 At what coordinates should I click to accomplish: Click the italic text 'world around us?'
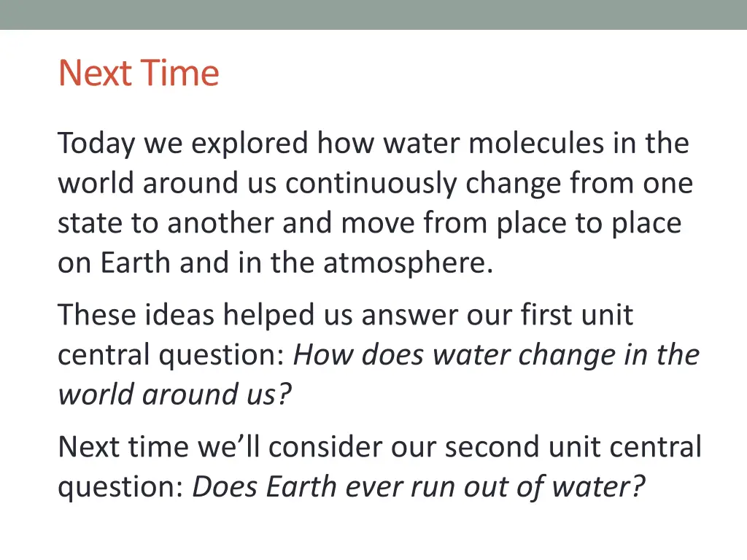pyautogui.click(x=174, y=394)
